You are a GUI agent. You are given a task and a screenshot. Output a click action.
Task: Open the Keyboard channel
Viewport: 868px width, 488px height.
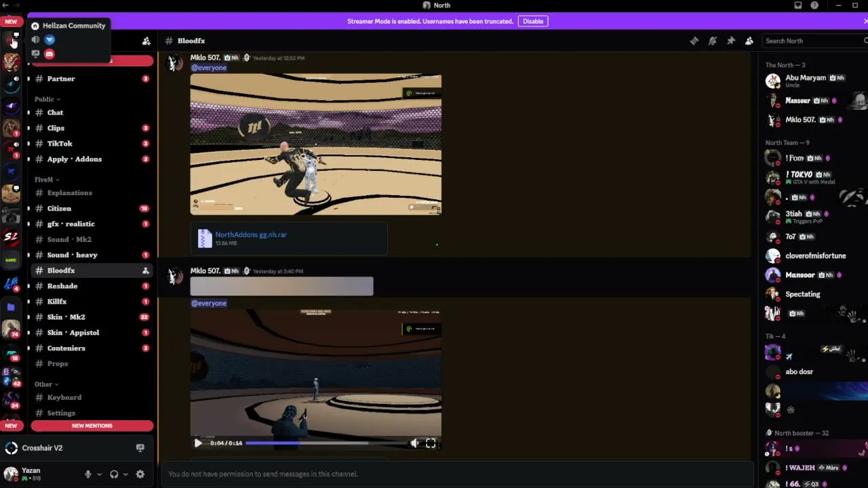click(92, 398)
